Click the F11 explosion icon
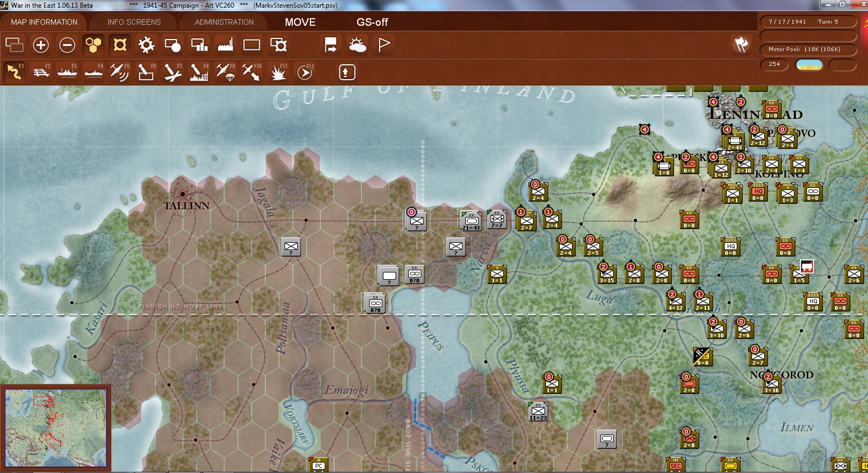The image size is (868, 473). click(x=278, y=72)
